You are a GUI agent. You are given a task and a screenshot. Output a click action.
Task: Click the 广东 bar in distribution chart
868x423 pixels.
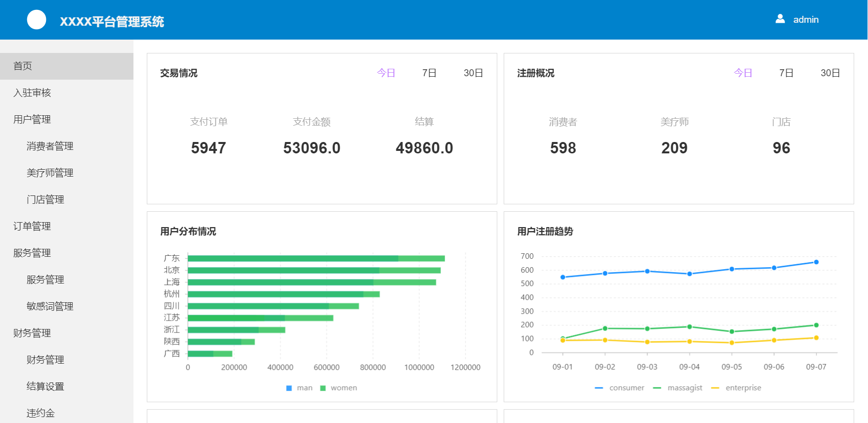316,258
